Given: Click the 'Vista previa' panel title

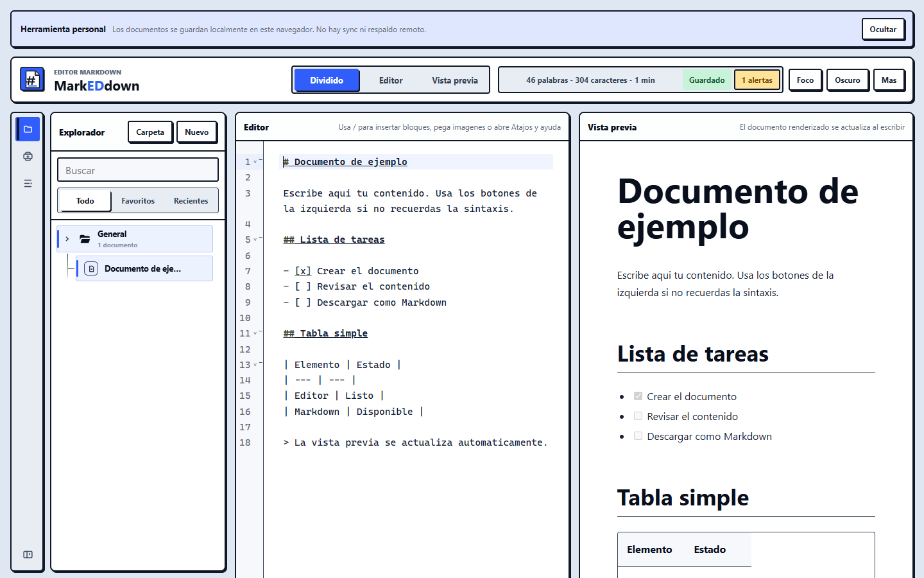Looking at the screenshot, I should tap(612, 127).
